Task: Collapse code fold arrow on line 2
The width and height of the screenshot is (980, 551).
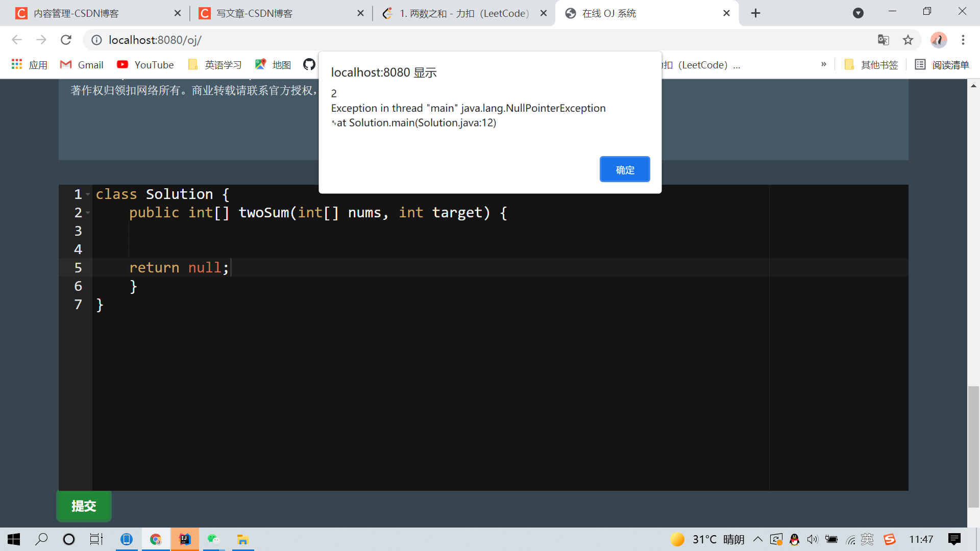Action: 88,213
